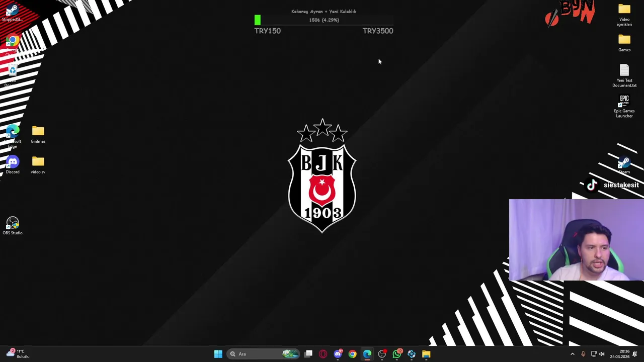Click the Ara search box in taskbar
Viewport: 644px width, 362px height.
click(263, 354)
